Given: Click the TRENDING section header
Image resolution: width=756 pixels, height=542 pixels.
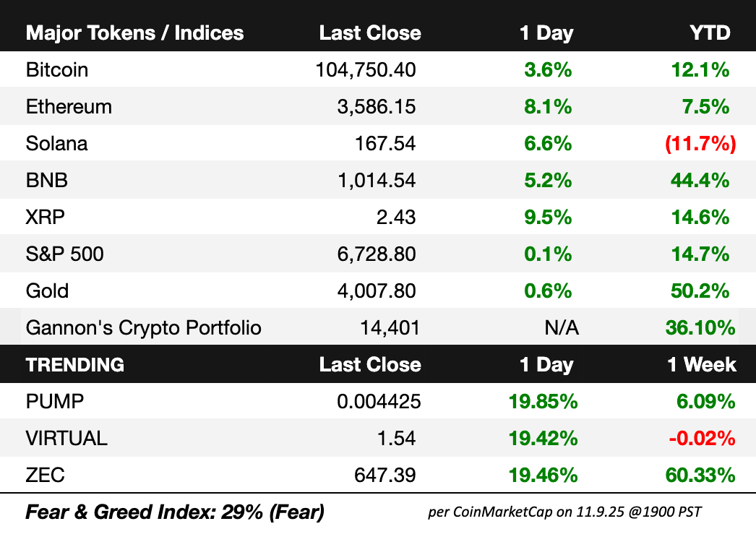Looking at the screenshot, I should pos(75,364).
